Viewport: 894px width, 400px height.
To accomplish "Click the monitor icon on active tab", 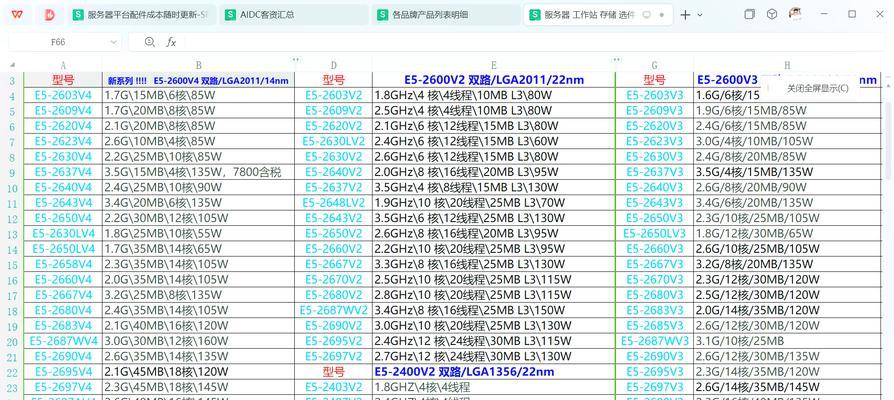I will tap(647, 15).
